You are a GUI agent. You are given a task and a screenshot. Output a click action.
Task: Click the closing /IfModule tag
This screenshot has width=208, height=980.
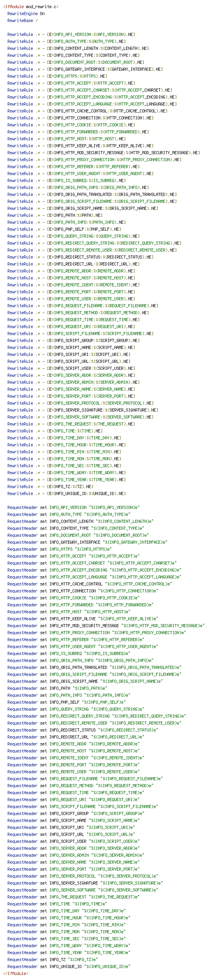(15, 973)
